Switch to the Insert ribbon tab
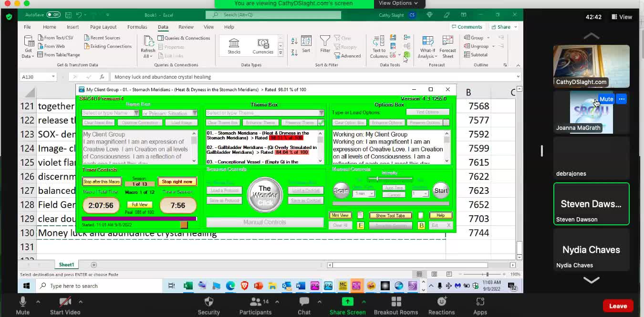Image resolution: width=644 pixels, height=317 pixels. (x=73, y=27)
